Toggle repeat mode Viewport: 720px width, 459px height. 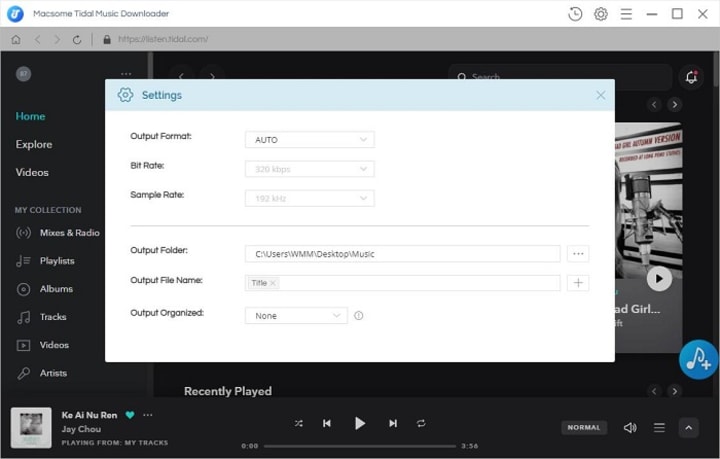(x=421, y=423)
